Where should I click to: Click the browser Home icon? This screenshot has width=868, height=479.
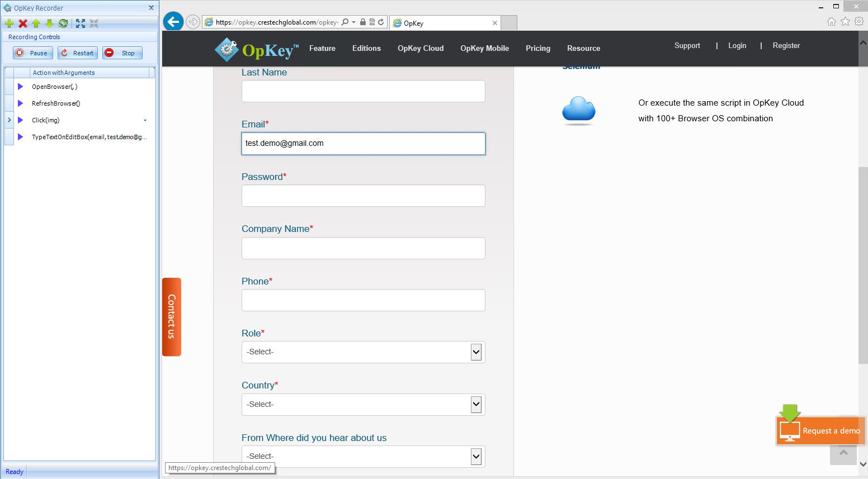click(832, 21)
